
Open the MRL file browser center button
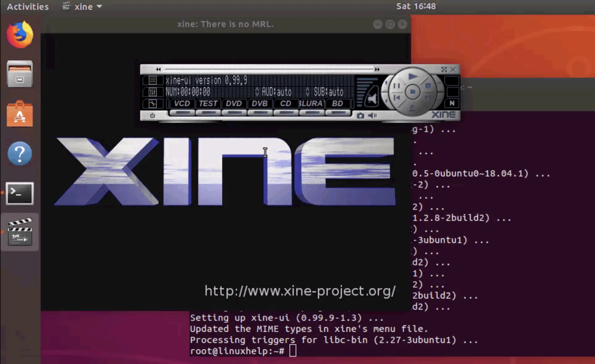point(413,92)
